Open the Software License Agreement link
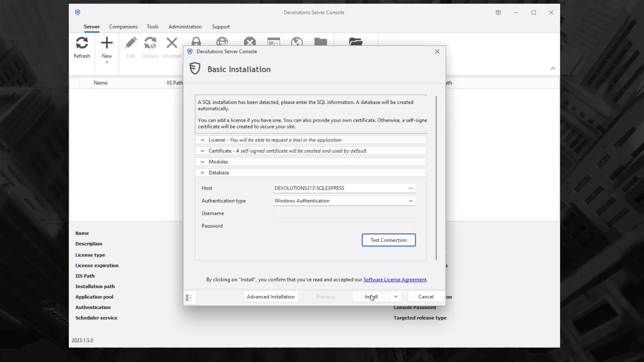Image resolution: width=644 pixels, height=362 pixels. [x=395, y=280]
